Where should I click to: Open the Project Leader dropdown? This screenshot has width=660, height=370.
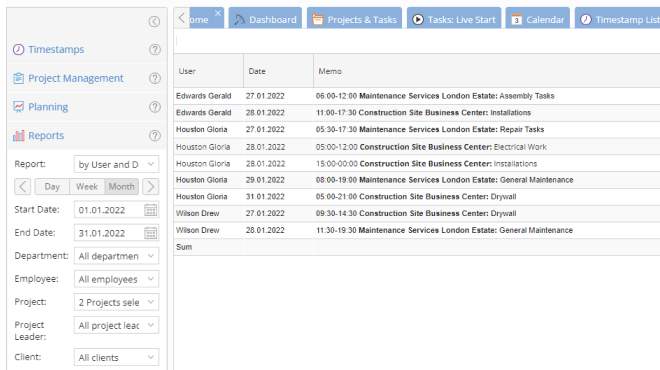click(x=117, y=325)
